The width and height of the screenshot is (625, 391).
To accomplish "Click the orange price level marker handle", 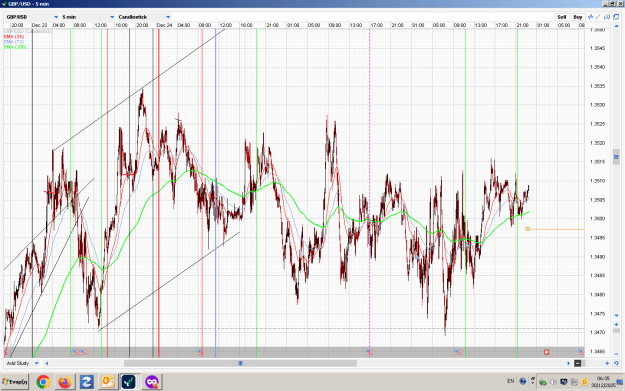I will [527, 229].
